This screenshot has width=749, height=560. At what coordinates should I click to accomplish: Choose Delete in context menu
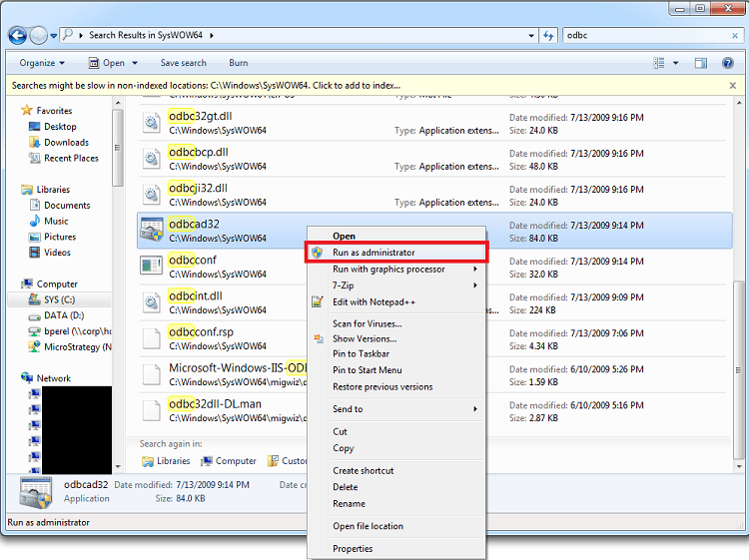(x=396, y=487)
